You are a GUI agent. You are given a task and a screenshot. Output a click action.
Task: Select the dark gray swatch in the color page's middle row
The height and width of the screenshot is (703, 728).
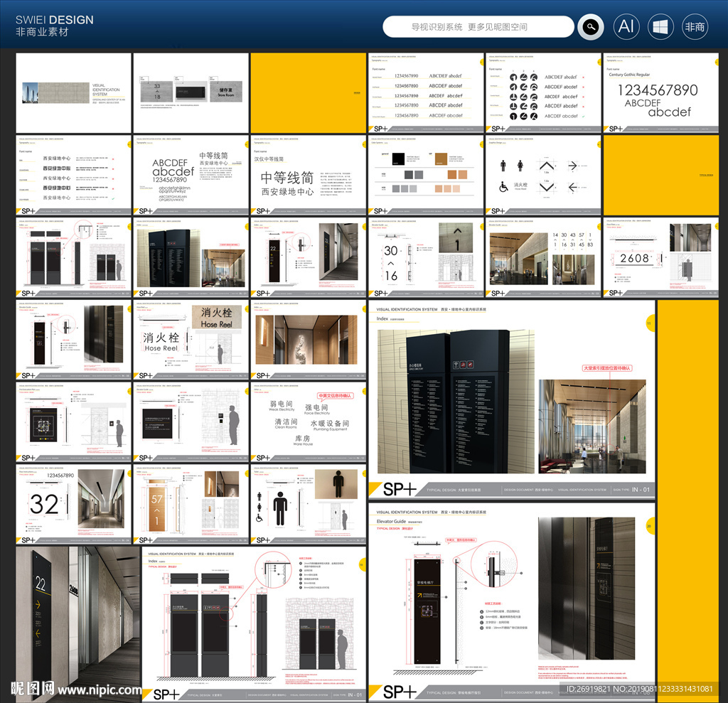(409, 175)
